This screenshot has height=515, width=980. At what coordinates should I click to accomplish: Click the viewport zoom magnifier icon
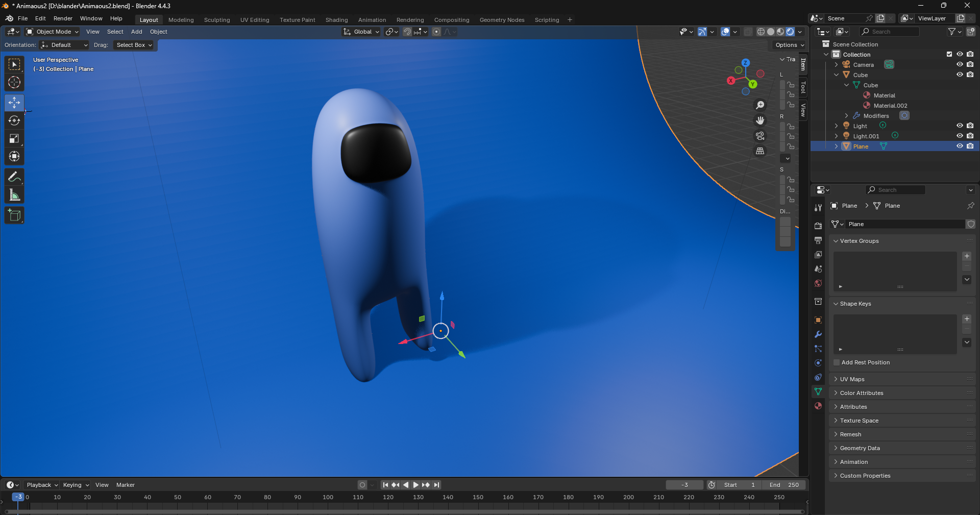(x=760, y=105)
